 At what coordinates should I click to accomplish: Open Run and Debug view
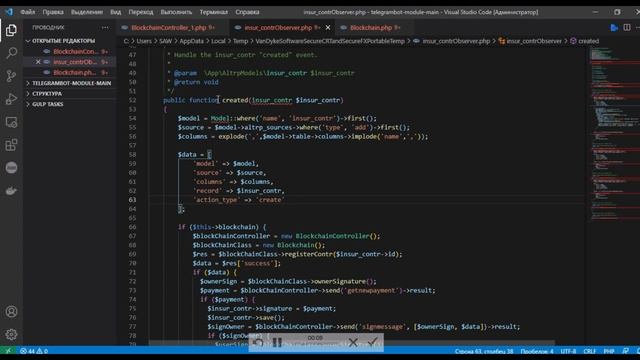[11, 99]
